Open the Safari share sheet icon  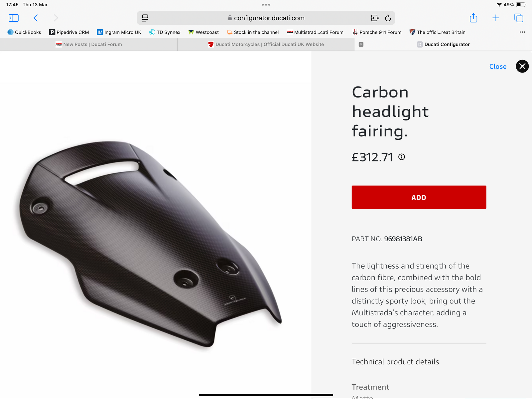coord(473,18)
